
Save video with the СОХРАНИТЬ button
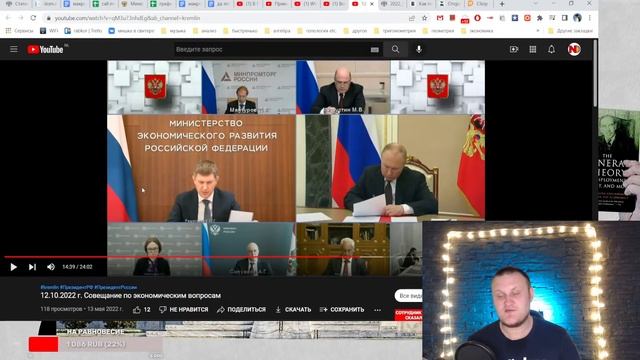click(342, 310)
